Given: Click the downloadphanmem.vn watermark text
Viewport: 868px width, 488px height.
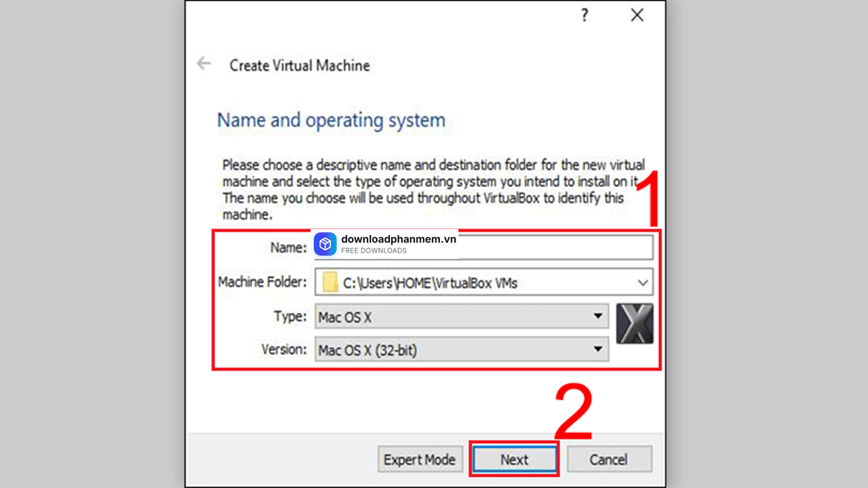Looking at the screenshot, I should point(399,239).
